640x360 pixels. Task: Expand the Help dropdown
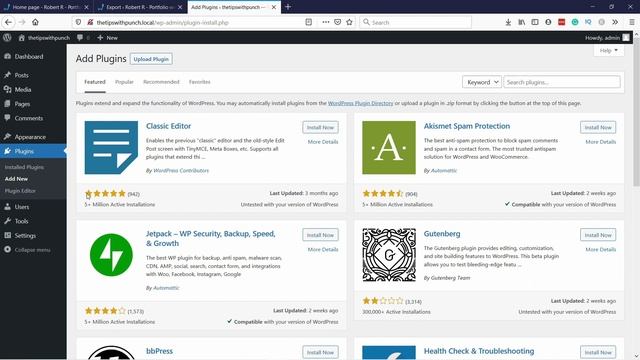(609, 51)
